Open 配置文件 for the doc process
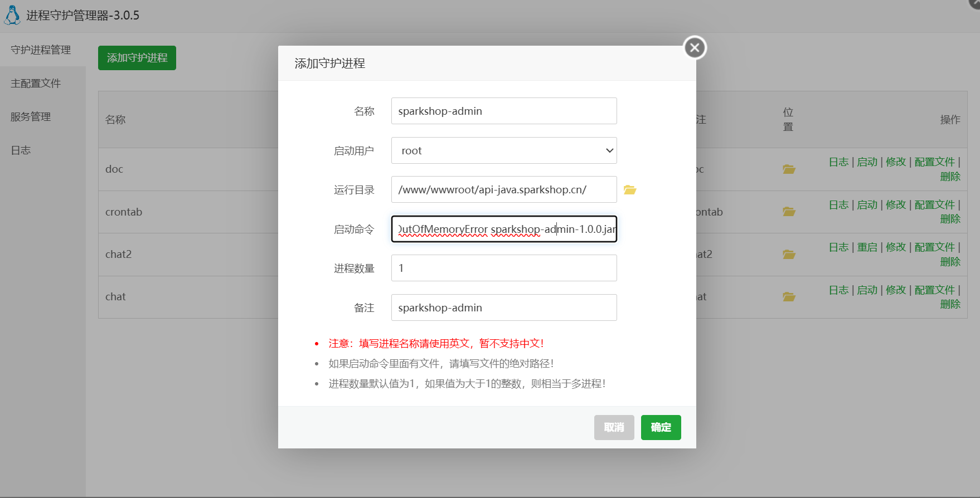 click(x=935, y=162)
